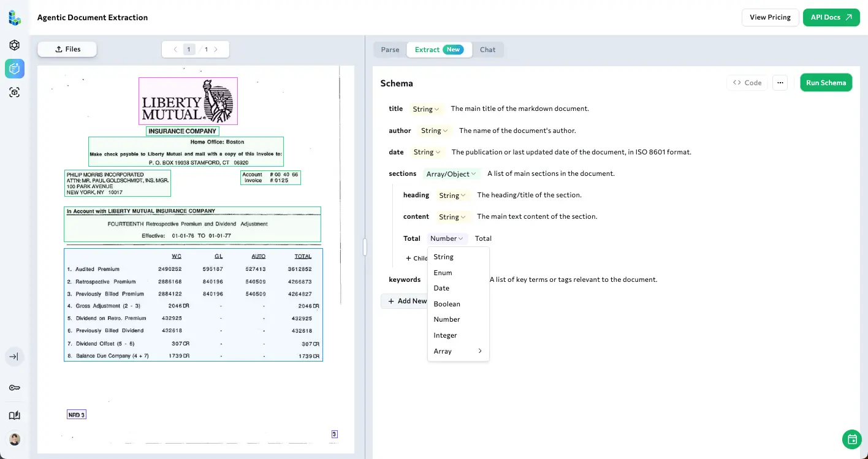Open the API key icon

click(15, 388)
